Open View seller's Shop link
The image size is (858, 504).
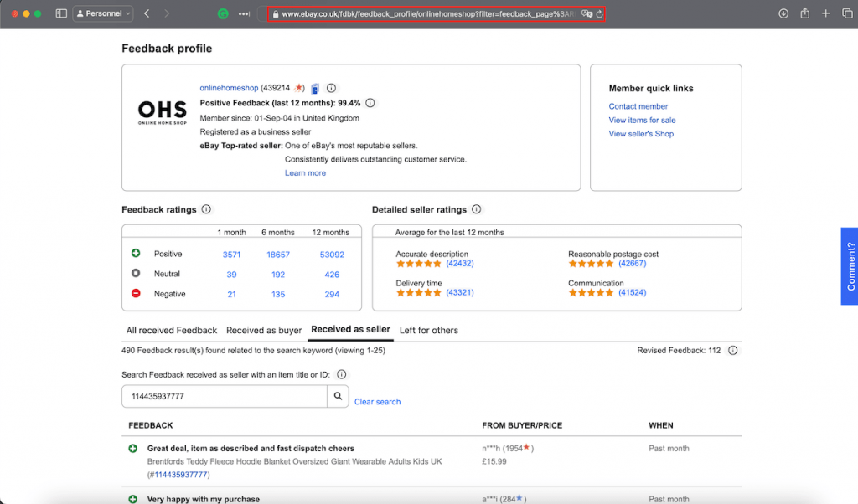[641, 133]
